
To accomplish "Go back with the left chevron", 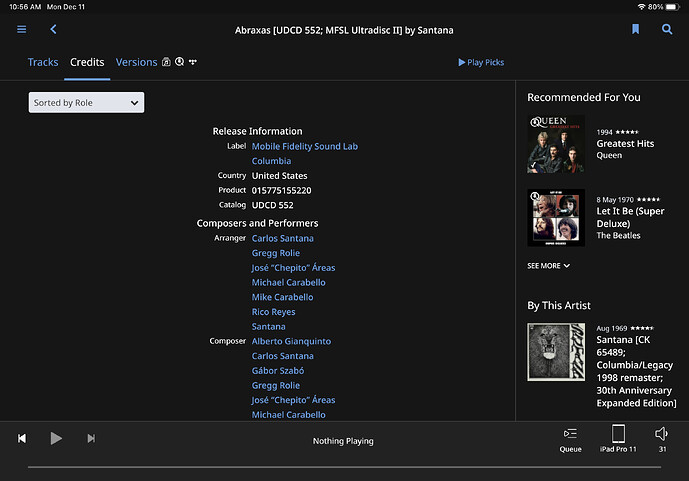I will 53,29.
